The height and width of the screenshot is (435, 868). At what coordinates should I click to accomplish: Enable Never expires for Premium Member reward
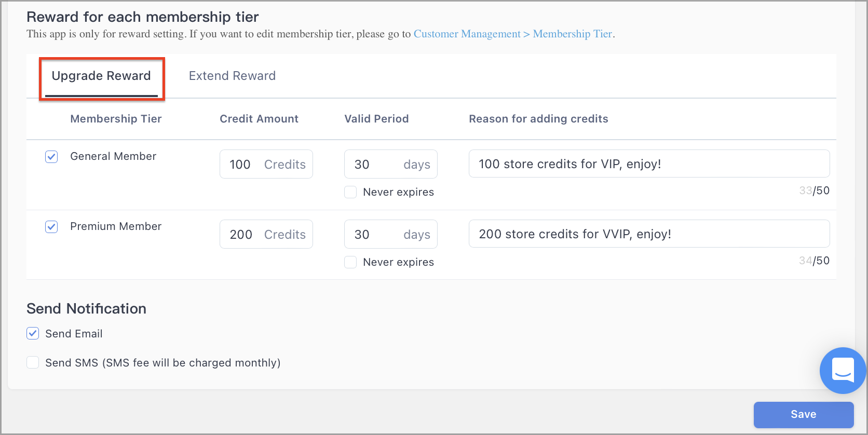click(350, 262)
